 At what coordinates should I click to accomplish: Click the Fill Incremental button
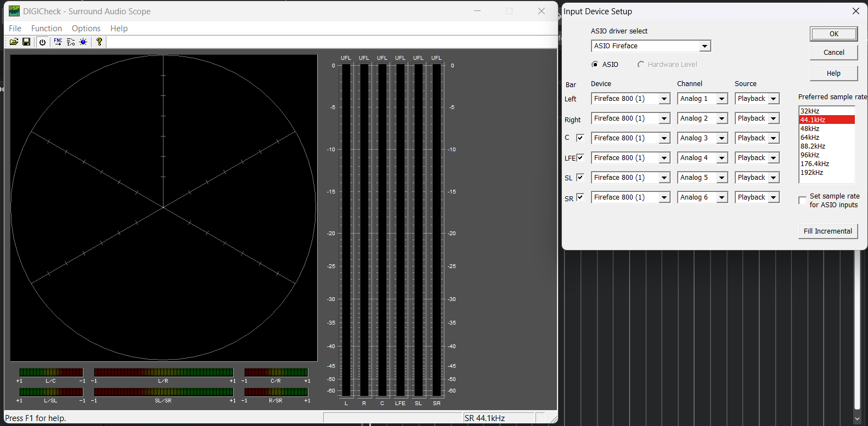[827, 231]
